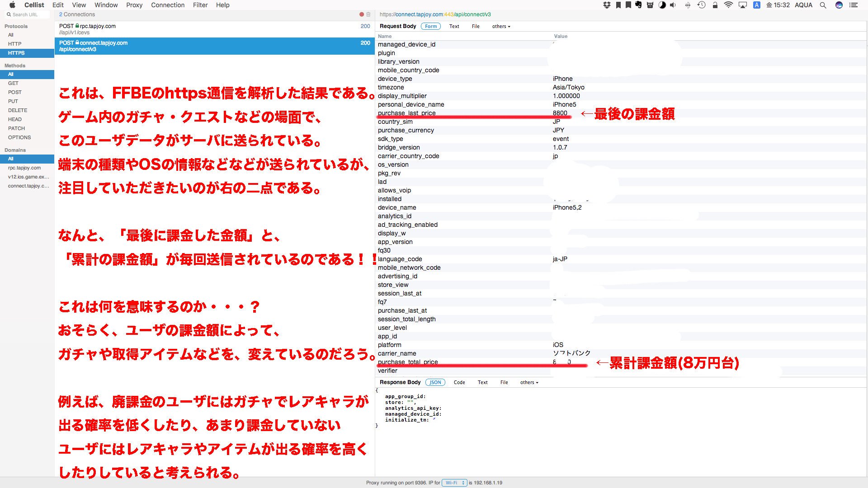Click the Name column header
Screen dimensions: 868x488
[x=385, y=36]
